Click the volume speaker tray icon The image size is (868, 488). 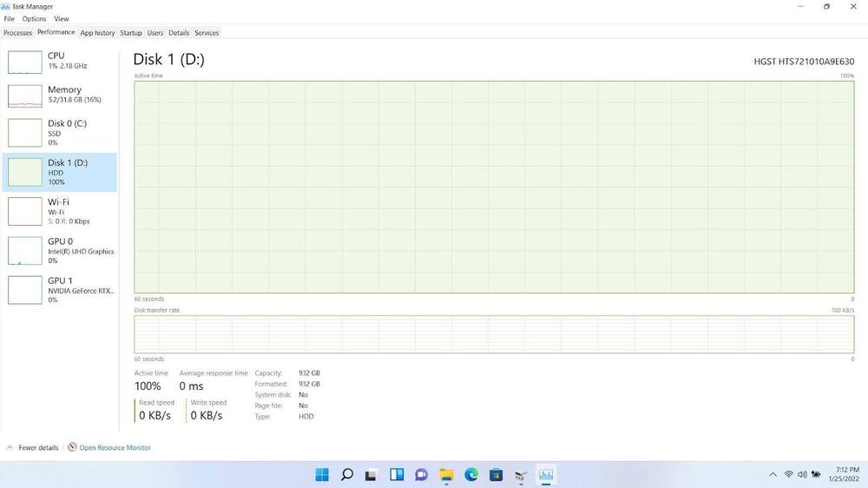tap(802, 475)
